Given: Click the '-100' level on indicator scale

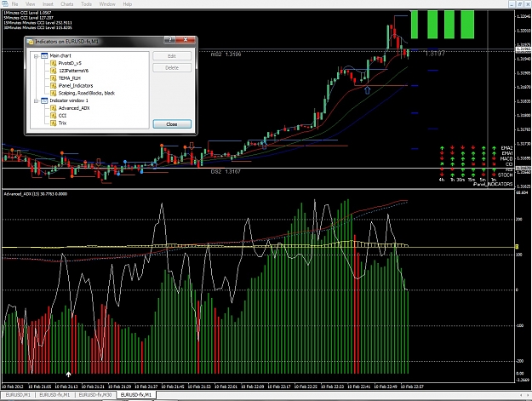Looking at the screenshot, I should [x=519, y=326].
